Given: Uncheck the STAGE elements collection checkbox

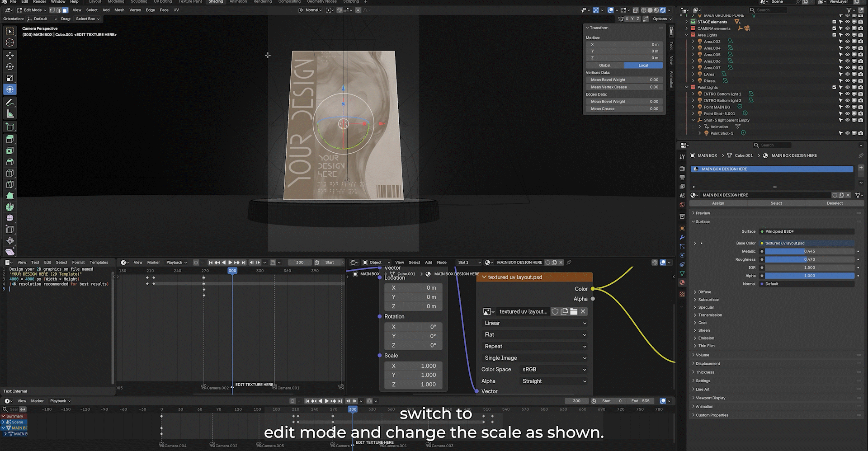Looking at the screenshot, I should pos(835,22).
